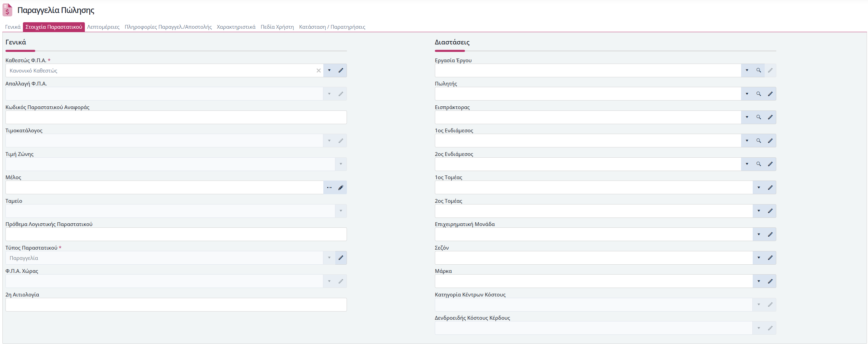The height and width of the screenshot is (344, 868).
Task: Click the Μάρκα input field
Action: (594, 281)
